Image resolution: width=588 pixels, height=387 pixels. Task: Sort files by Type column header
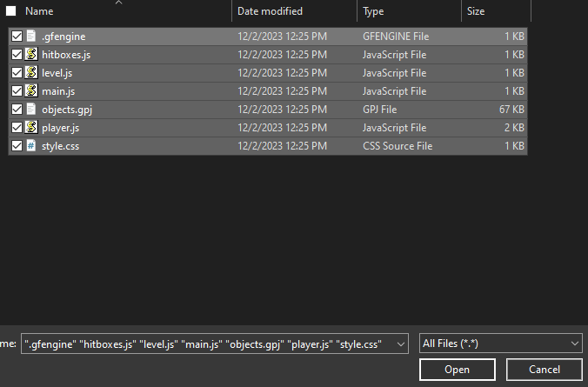click(407, 11)
